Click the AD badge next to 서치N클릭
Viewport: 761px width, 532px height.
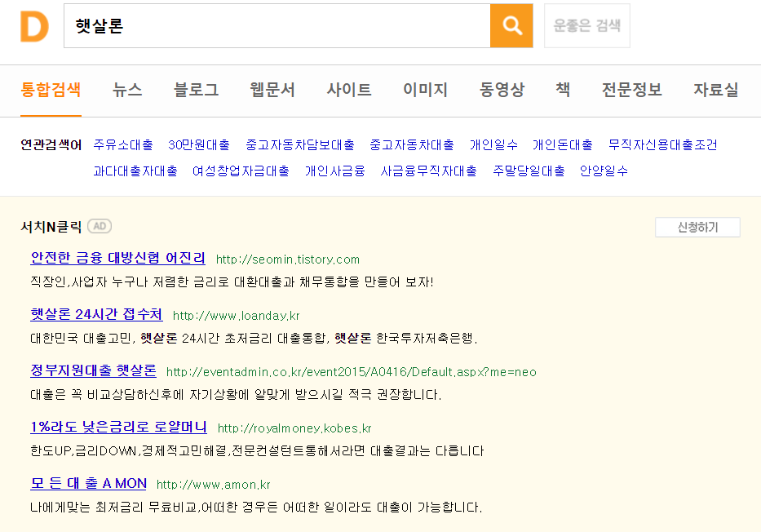pos(100,226)
